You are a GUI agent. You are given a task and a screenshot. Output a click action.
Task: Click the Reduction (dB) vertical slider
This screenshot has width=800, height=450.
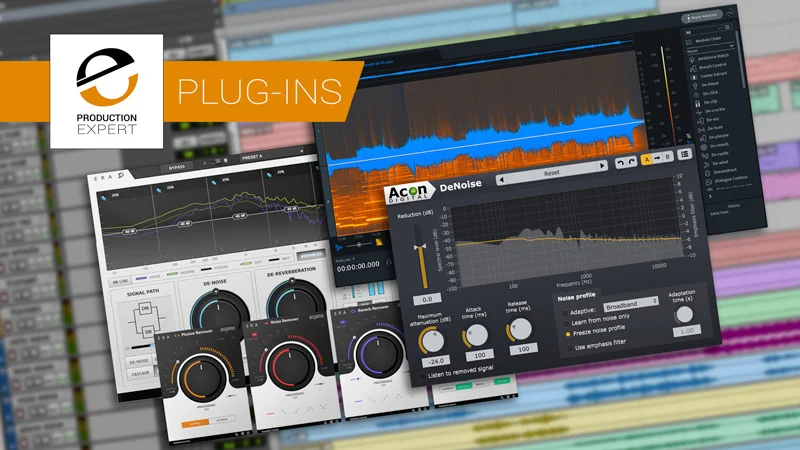click(x=421, y=258)
